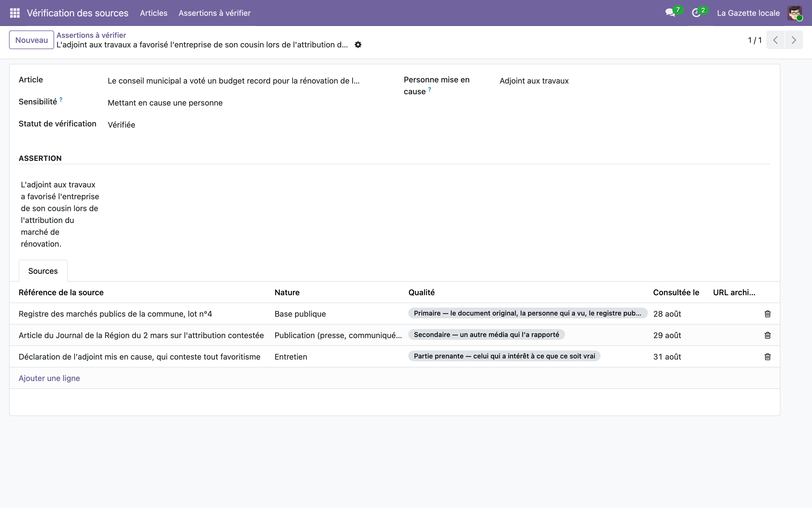The height and width of the screenshot is (508, 812).
Task: Click the 1 / 1 pager counter
Action: [754, 40]
